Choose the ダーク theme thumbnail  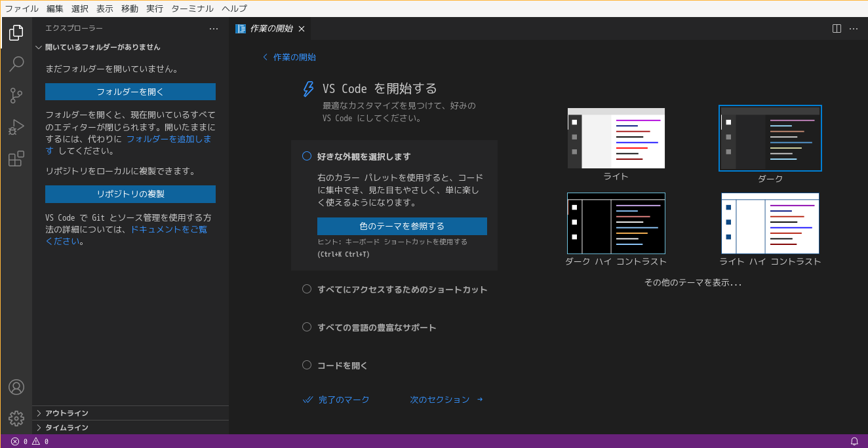(x=770, y=139)
